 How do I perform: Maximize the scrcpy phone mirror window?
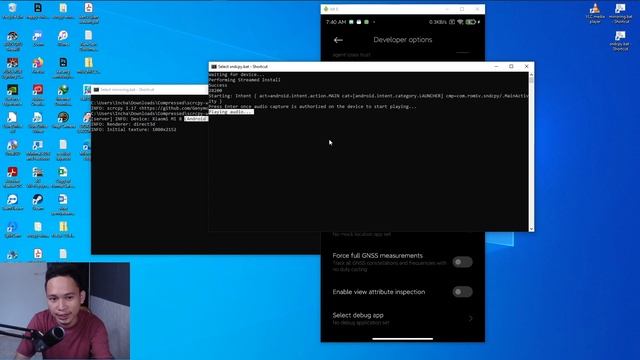[462, 9]
